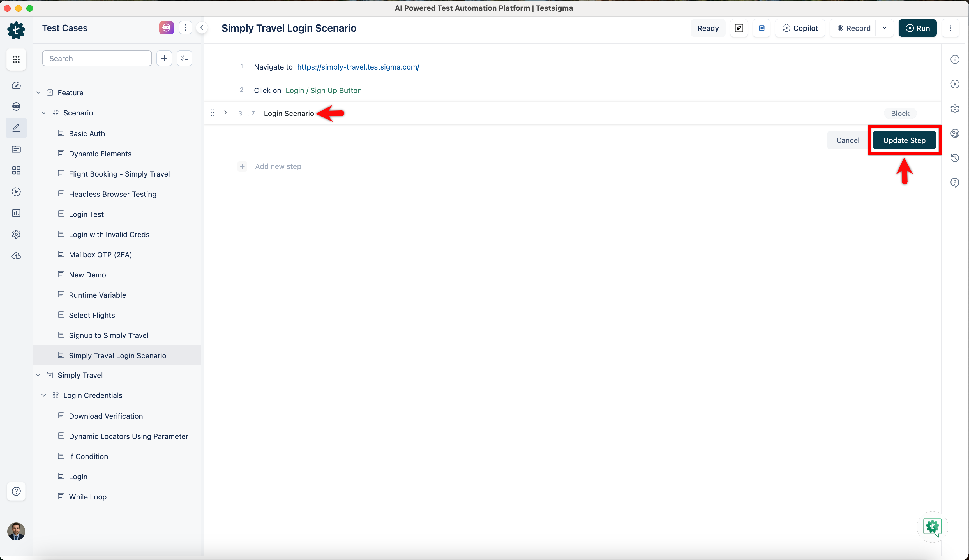Click the Update Step button

(x=904, y=140)
